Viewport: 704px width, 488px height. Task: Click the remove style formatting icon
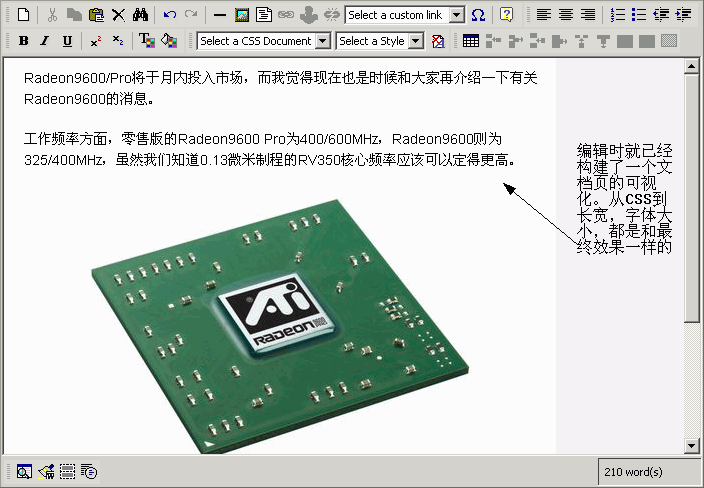pos(438,41)
